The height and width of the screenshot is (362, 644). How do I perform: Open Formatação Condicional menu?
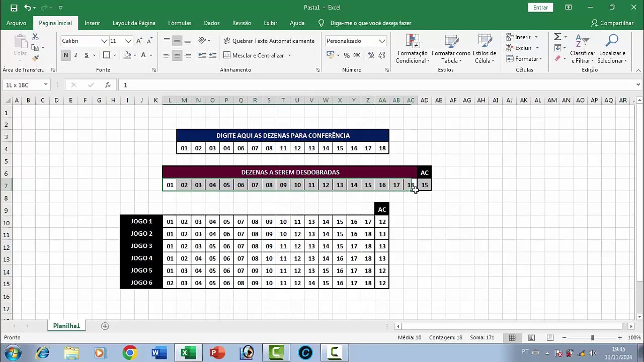[413, 49]
